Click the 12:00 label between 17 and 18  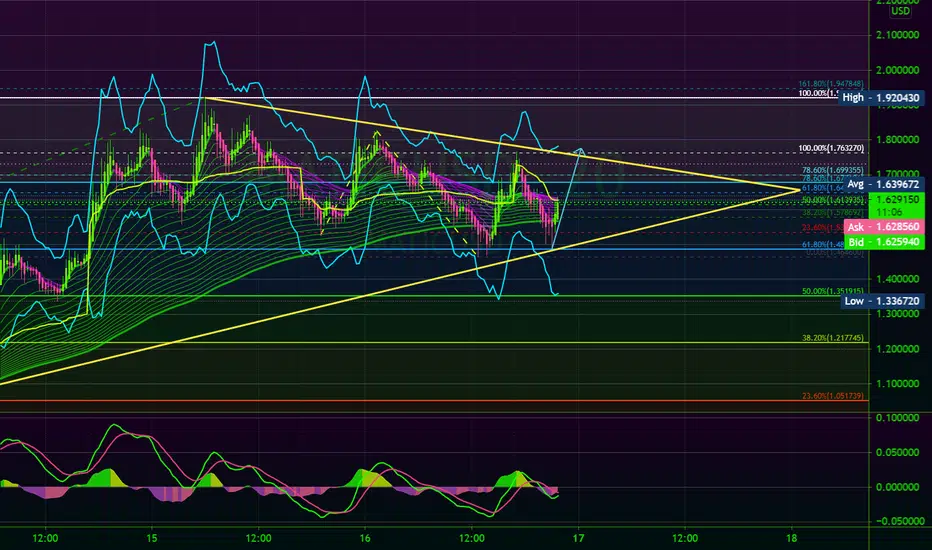pyautogui.click(x=685, y=539)
